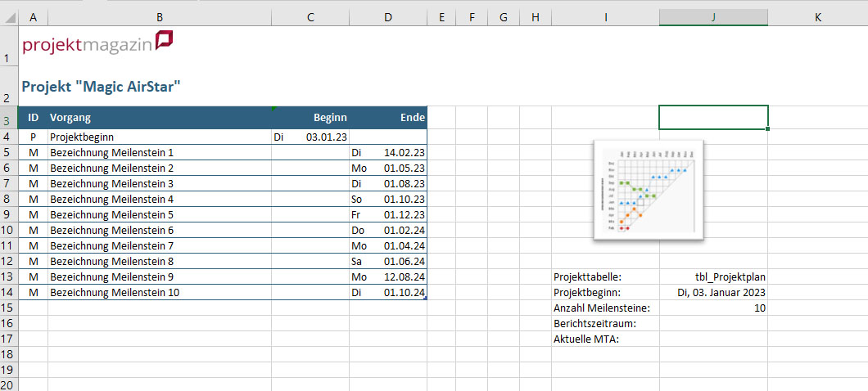Screen dimensions: 868x391
Task: Select column J header
Action: [713, 17]
